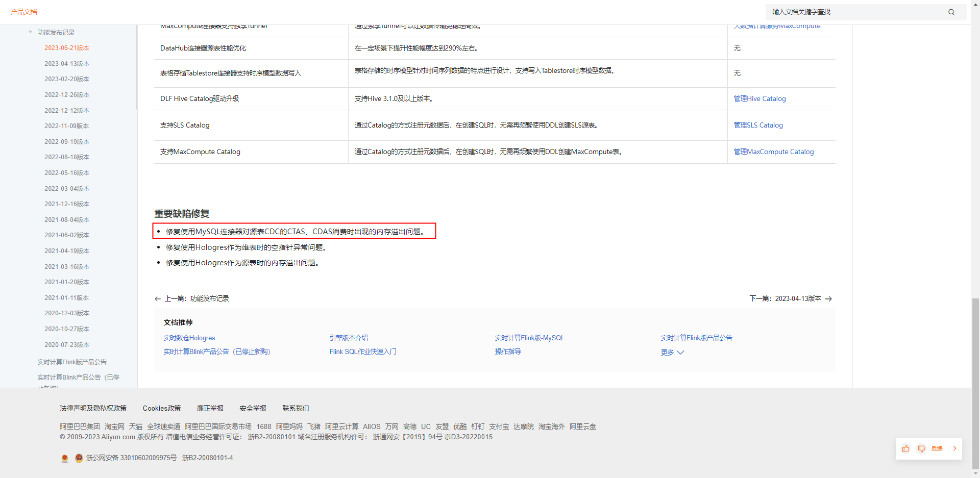Select 2021-06-02版本 in sidebar
This screenshot has height=478, width=980.
point(67,235)
